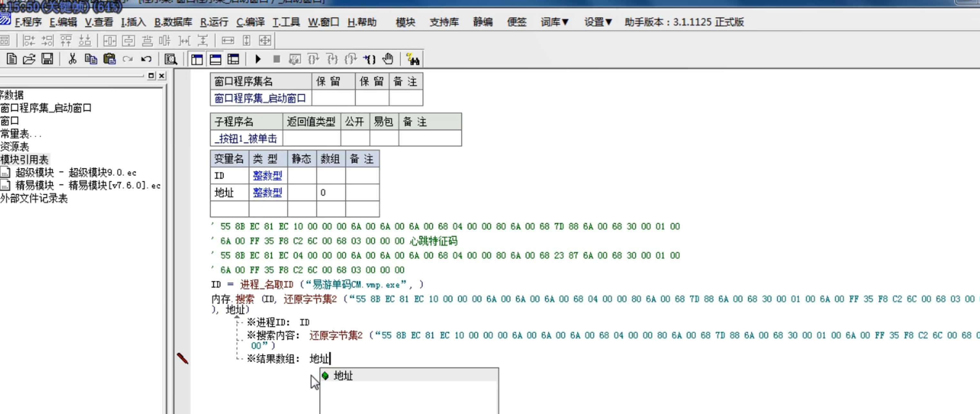This screenshot has height=414, width=980.
Task: Click the array cell 0 of 地址
Action: (x=331, y=192)
